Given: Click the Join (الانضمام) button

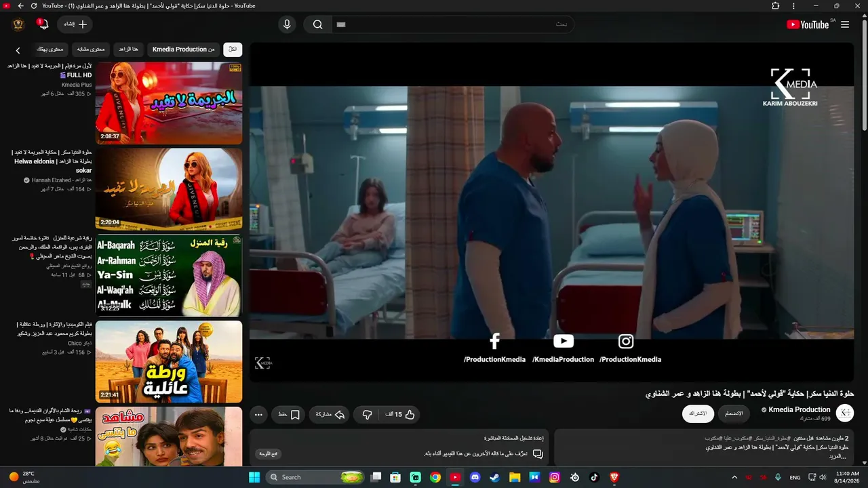Looking at the screenshot, I should click(x=734, y=413).
